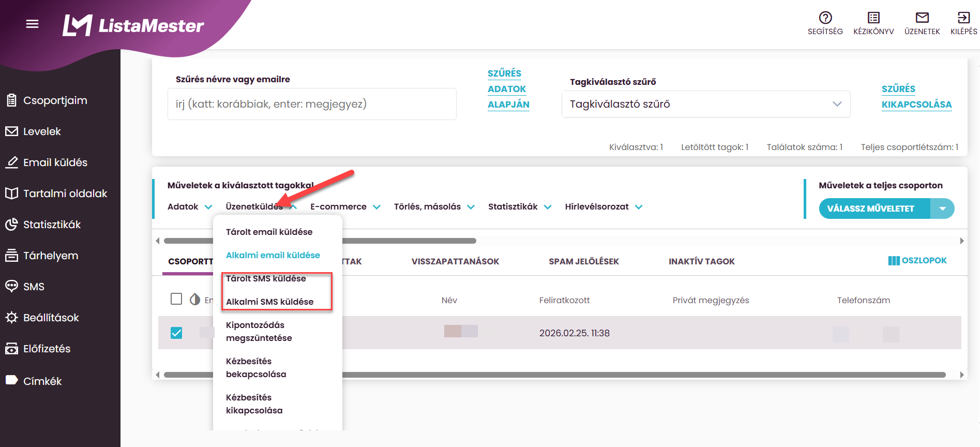
Task: Choose Tárolt email küldése from the menu
Action: coord(269,232)
